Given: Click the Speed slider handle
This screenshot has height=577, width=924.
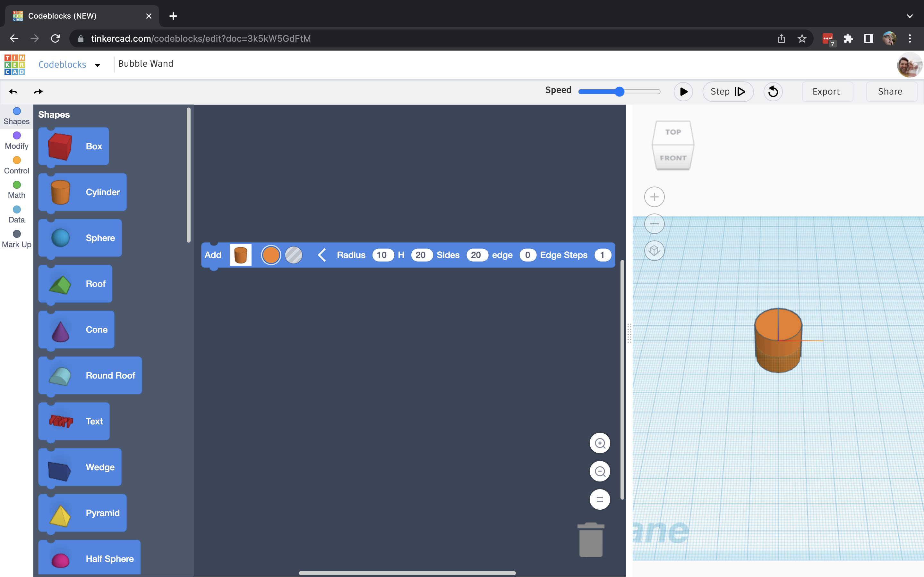Looking at the screenshot, I should pos(620,92).
